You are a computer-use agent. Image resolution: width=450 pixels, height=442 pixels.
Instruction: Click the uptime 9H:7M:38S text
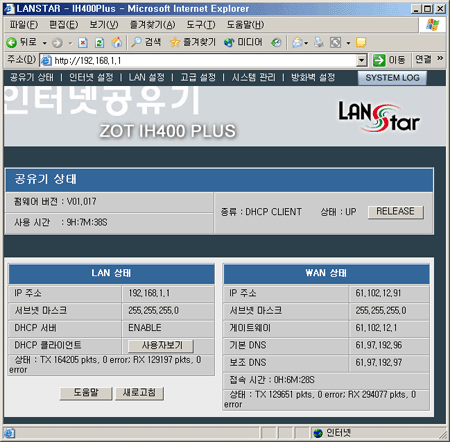(87, 223)
